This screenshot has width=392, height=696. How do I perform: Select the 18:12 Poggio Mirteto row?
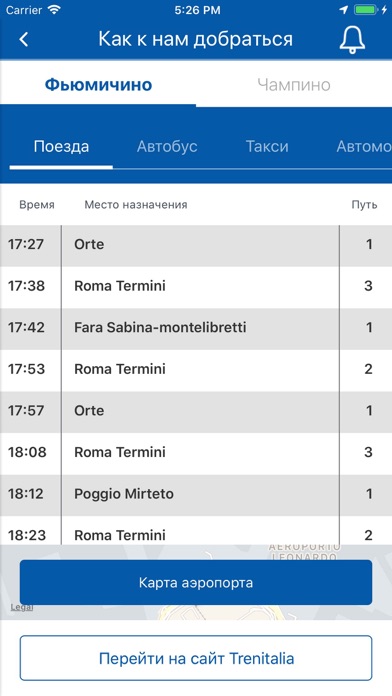(196, 495)
